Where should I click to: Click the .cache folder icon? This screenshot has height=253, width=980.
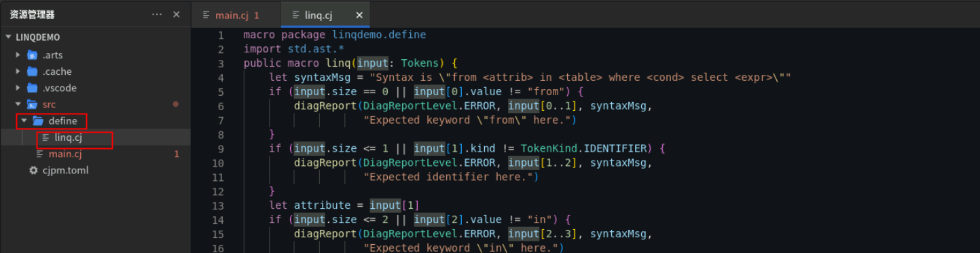[x=32, y=71]
